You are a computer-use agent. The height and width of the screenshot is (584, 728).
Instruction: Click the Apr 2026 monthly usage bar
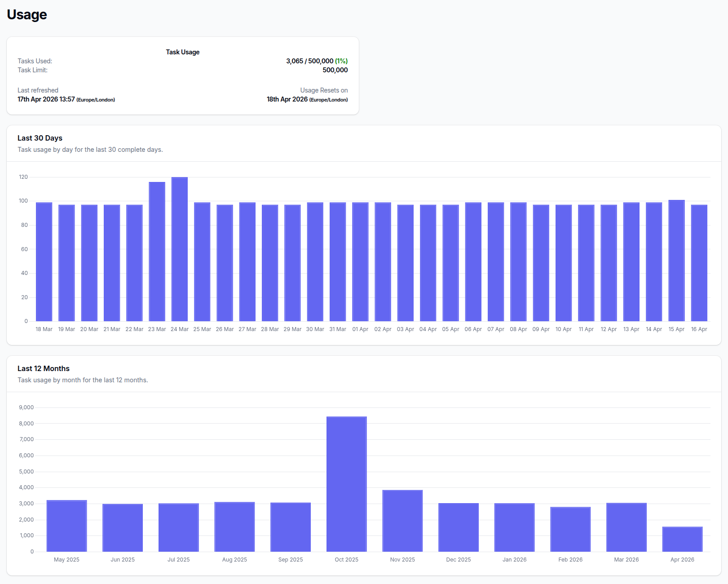(682, 540)
